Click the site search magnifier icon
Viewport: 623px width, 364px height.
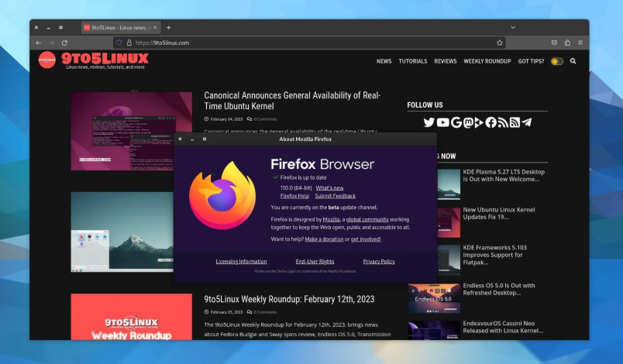tap(573, 61)
